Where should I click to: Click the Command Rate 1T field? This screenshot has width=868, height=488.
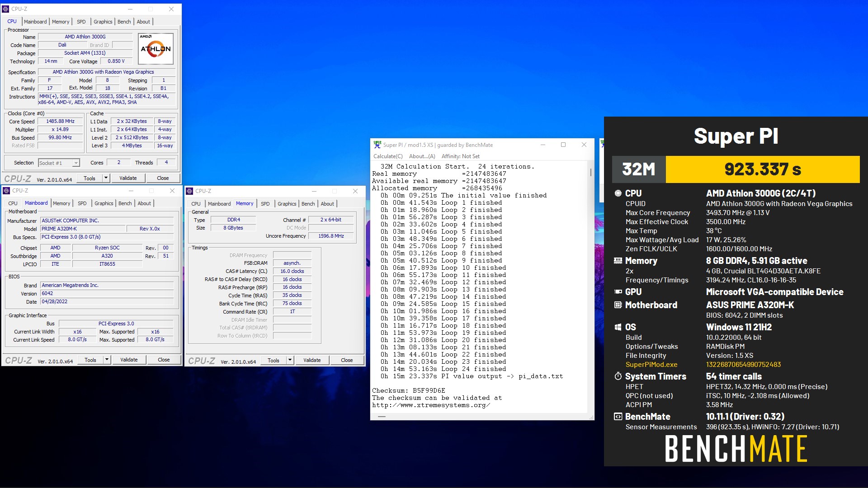coord(292,311)
